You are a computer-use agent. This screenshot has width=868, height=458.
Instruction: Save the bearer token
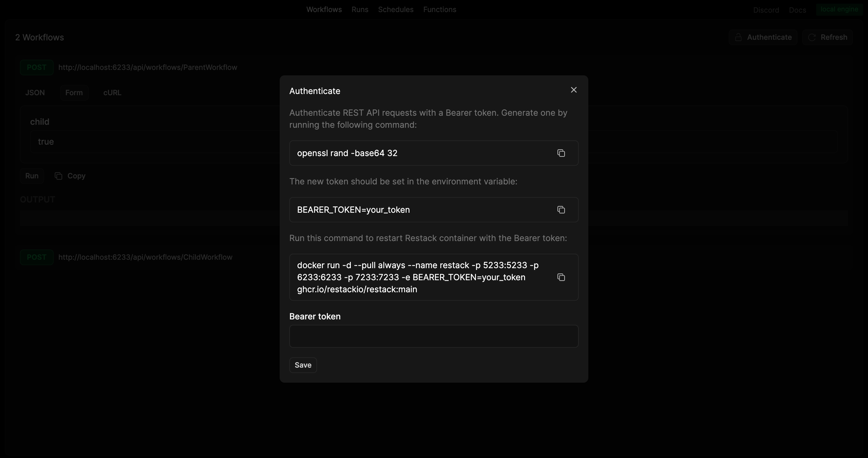tap(303, 365)
